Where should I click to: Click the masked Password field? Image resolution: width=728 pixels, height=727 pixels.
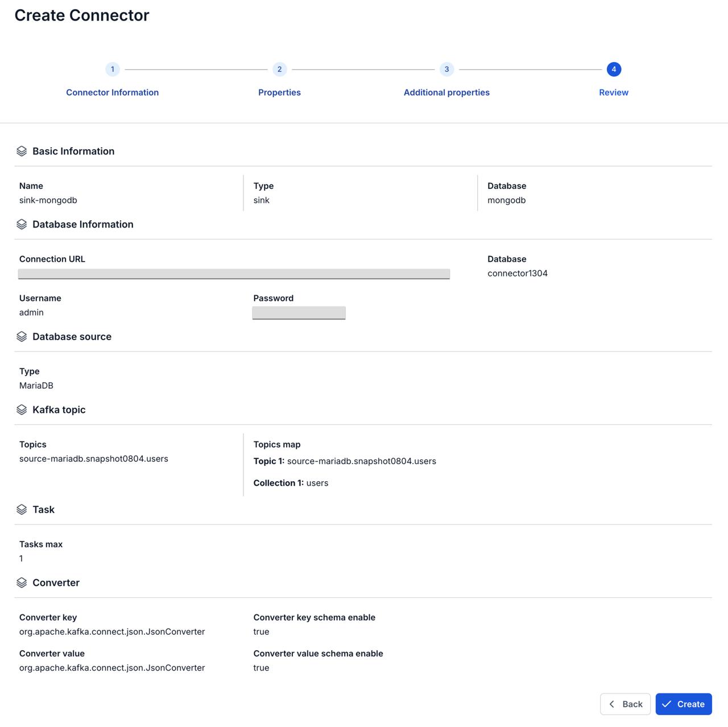299,313
